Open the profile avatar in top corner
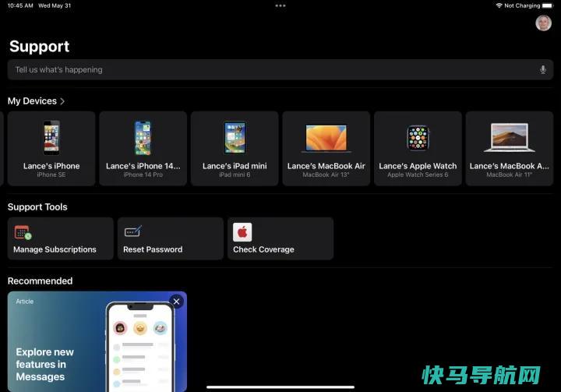The width and height of the screenshot is (561, 392). click(x=543, y=23)
